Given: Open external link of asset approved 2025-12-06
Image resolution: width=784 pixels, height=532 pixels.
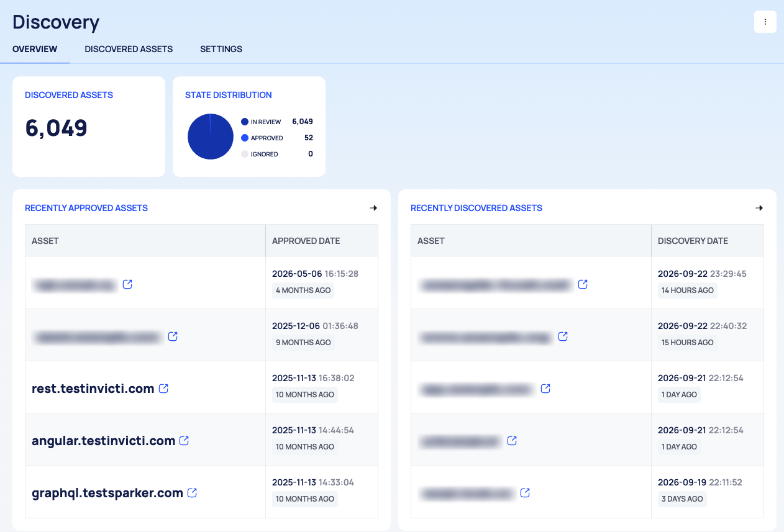Looking at the screenshot, I should click(173, 336).
